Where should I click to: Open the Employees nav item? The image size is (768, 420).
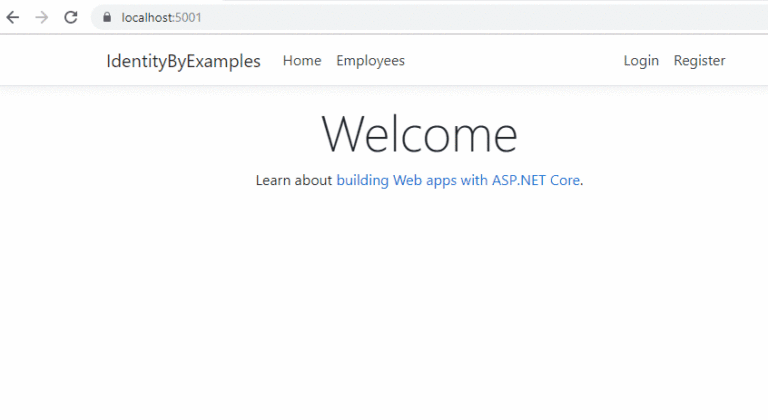pyautogui.click(x=370, y=61)
